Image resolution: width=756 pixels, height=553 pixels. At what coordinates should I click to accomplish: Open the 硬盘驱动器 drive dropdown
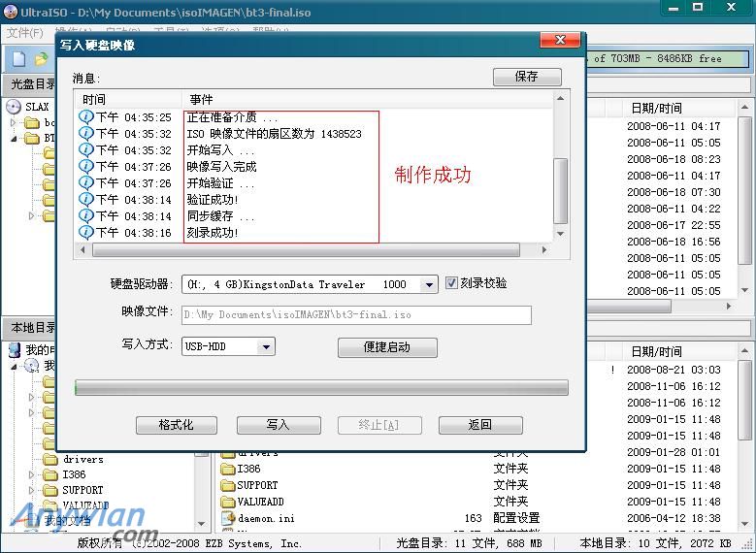pyautogui.click(x=429, y=285)
